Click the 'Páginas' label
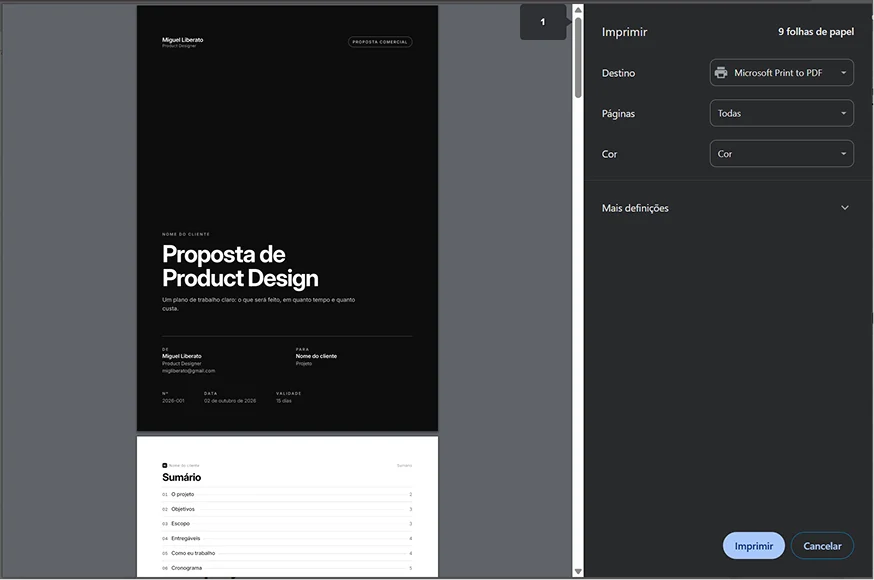Viewport: 874px width, 580px height. click(x=618, y=114)
